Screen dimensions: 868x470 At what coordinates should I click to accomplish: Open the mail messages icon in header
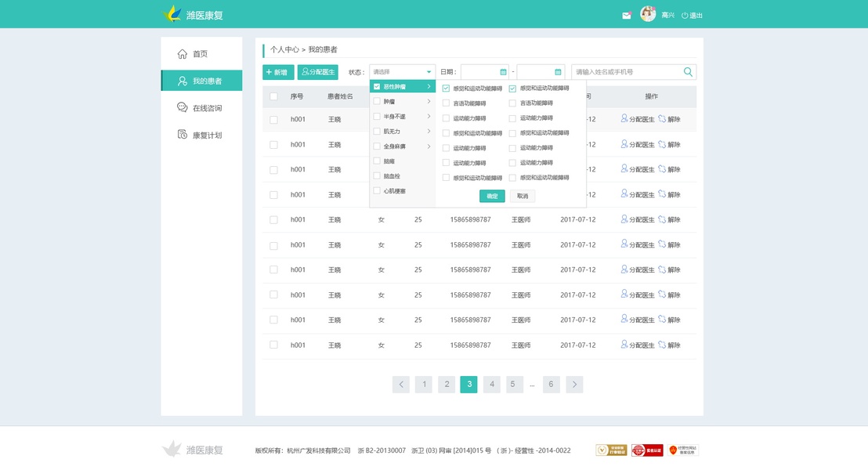[626, 16]
